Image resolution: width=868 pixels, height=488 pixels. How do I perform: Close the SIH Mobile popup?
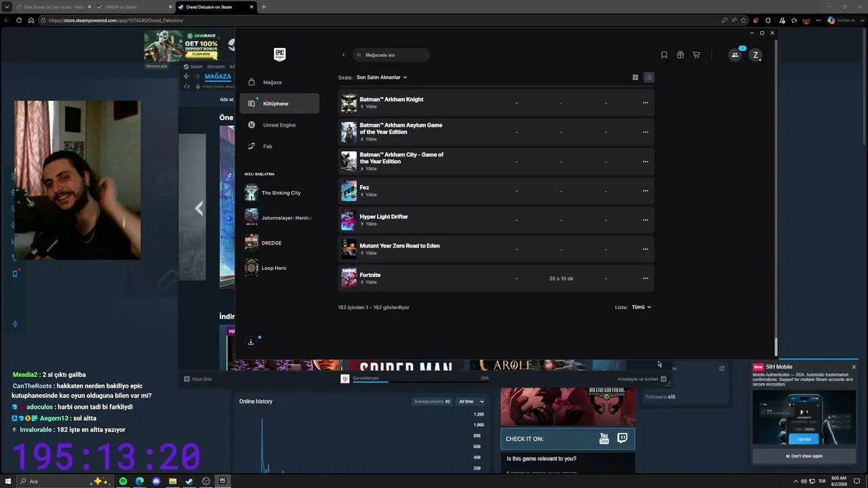click(x=854, y=367)
